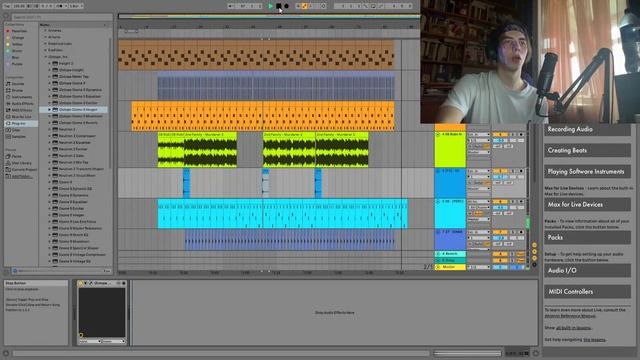The image size is (640, 360).
Task: Solo track 6
Action: tap(513, 202)
